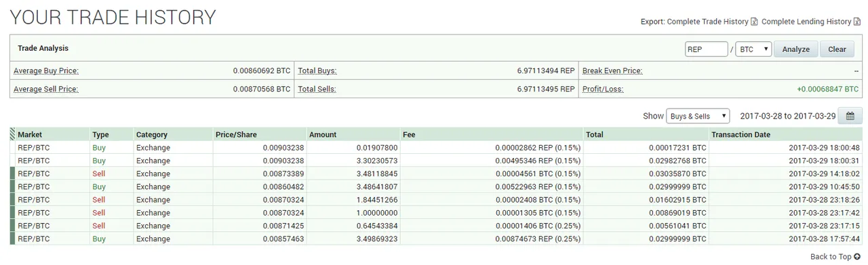The width and height of the screenshot is (868, 265).
Task: Open the calendar date range picker
Action: 850,116
